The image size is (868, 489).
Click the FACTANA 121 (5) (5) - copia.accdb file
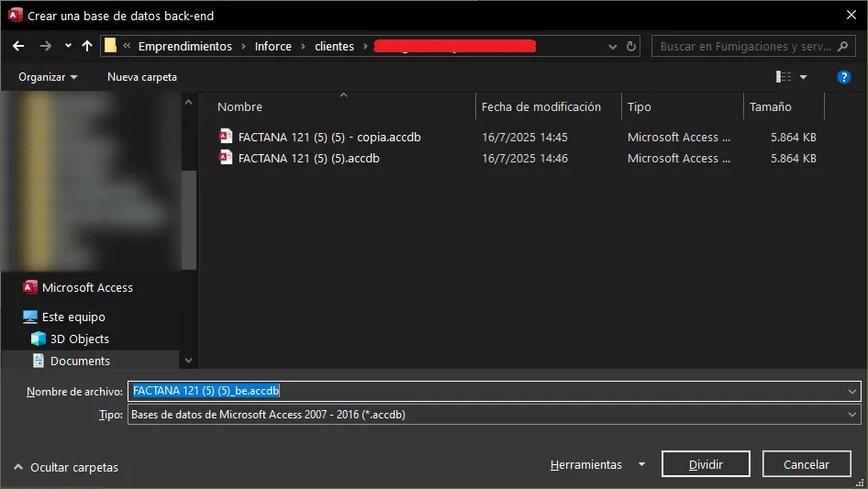coord(328,137)
